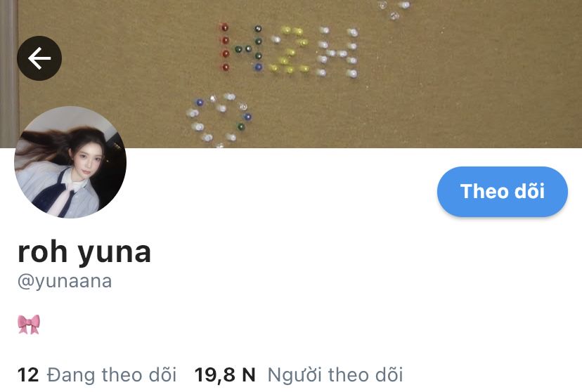Click the red pushpin column in header

tap(225, 47)
